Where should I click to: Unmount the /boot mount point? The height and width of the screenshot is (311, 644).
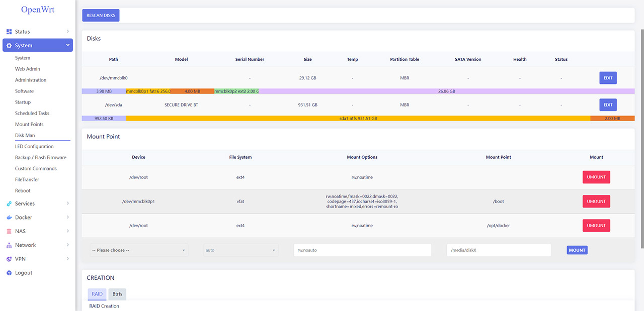(596, 201)
